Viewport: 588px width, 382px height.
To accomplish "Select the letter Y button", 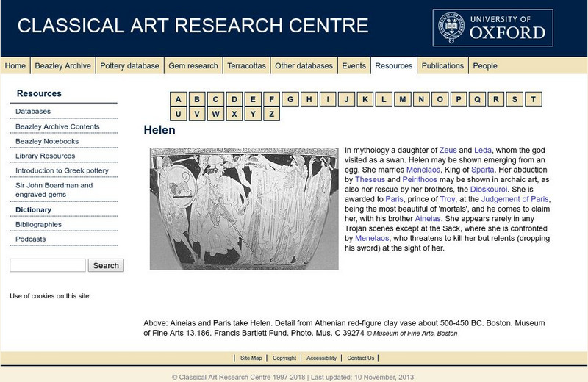I will point(253,114).
